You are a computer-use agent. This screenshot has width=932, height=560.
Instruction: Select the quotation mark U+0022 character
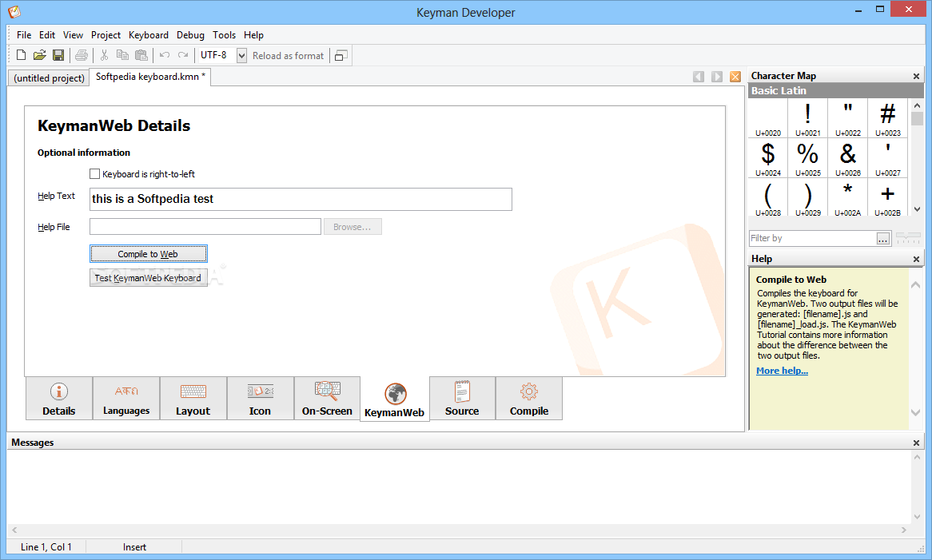pos(847,118)
